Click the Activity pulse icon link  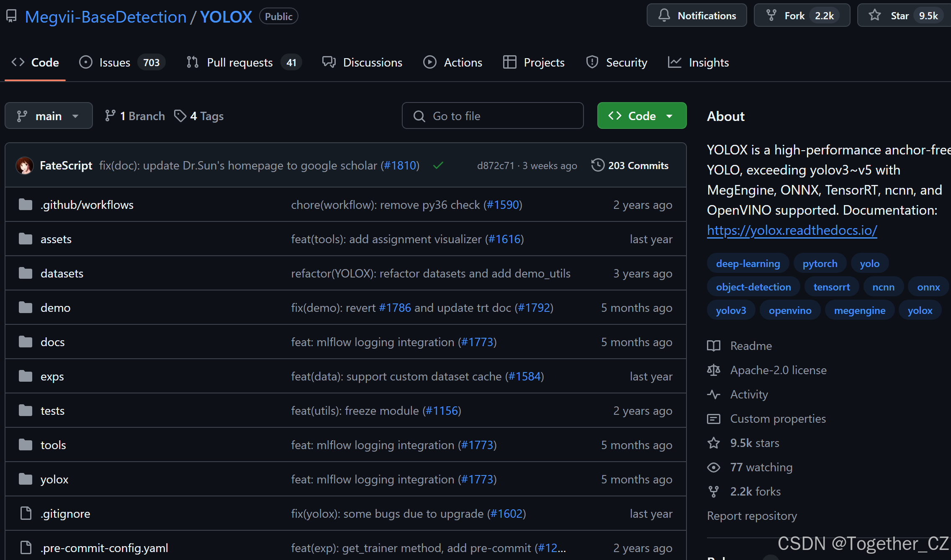tap(714, 394)
